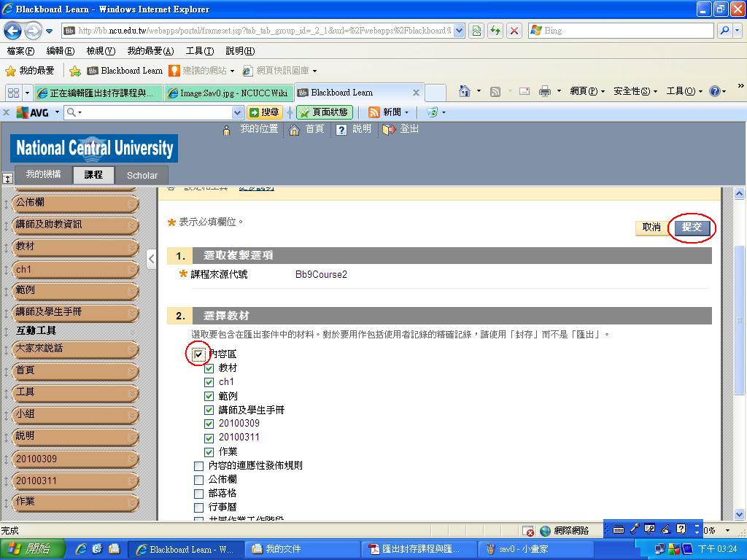Toggle the 部落格 checkbox
The width and height of the screenshot is (747, 560).
tap(198, 494)
